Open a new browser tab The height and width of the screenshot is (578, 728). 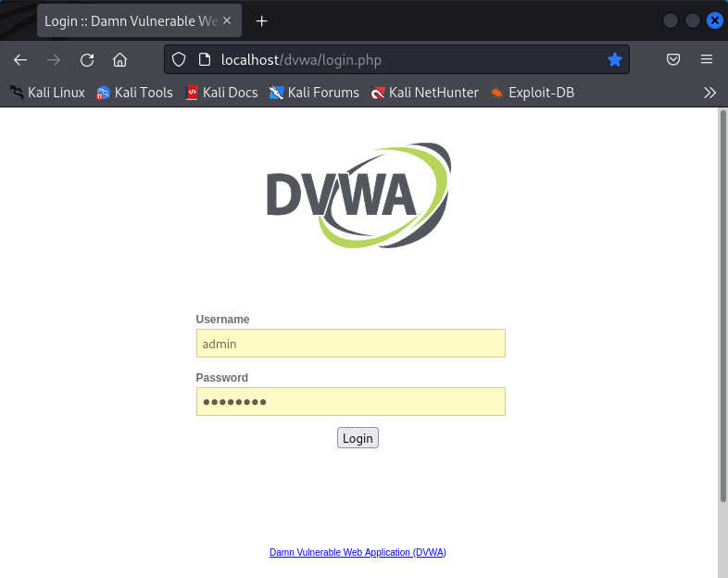point(261,21)
